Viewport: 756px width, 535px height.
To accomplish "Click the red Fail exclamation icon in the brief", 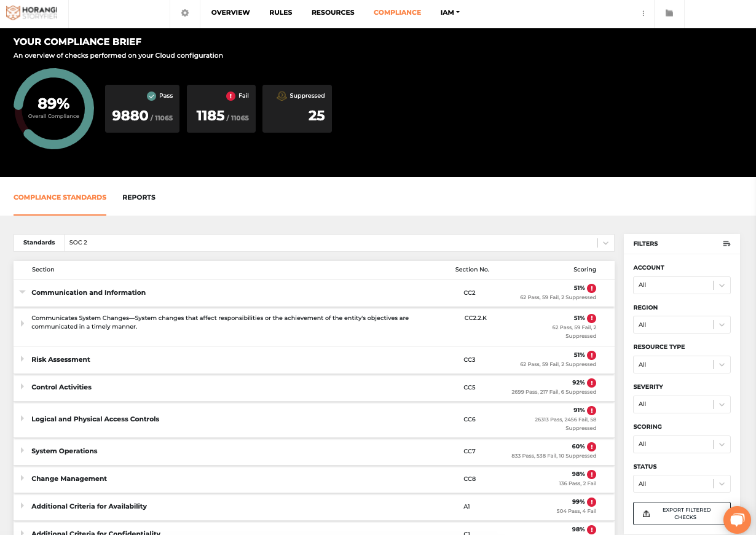I will (x=230, y=96).
